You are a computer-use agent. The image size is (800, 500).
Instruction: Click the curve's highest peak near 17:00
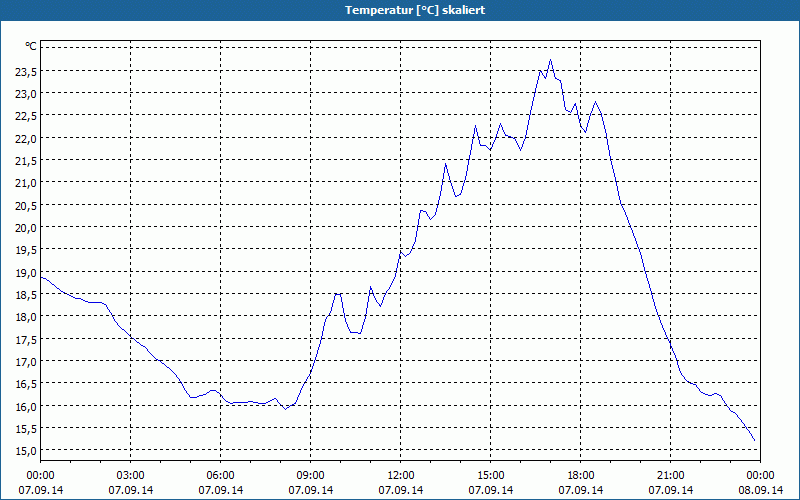tap(551, 60)
